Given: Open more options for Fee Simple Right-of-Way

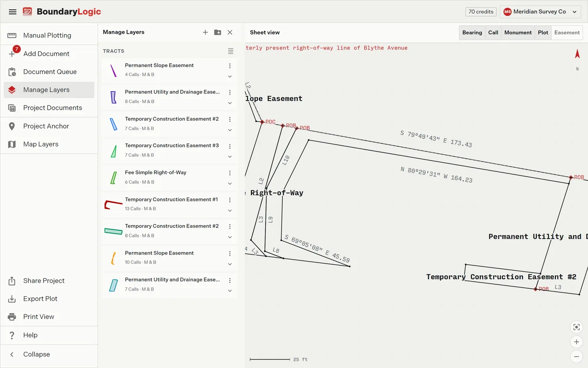Looking at the screenshot, I should point(230,173).
